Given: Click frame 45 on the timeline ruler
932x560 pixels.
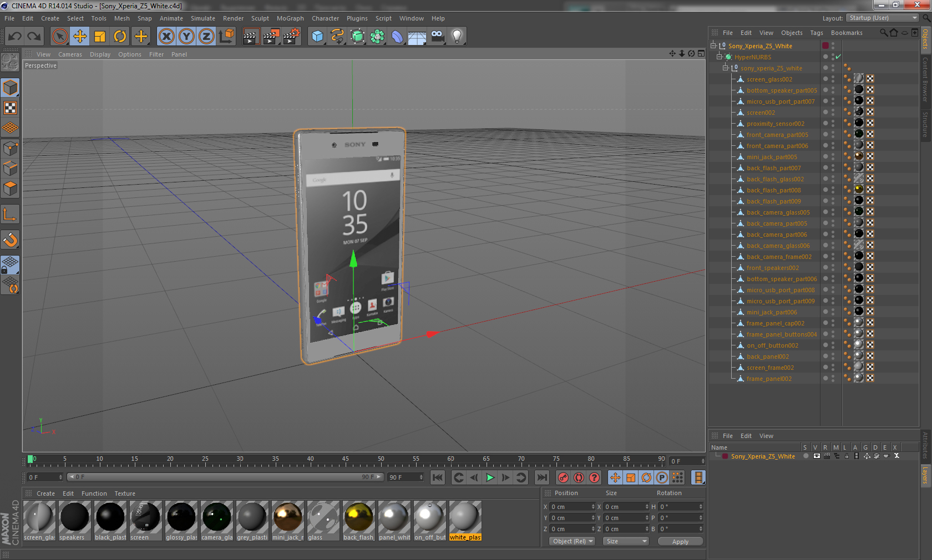Looking at the screenshot, I should point(346,460).
